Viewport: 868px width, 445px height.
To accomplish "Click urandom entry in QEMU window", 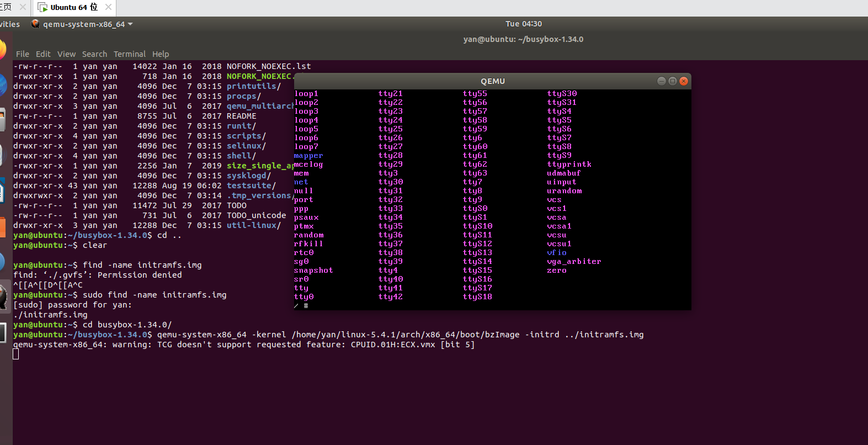I will coord(565,190).
